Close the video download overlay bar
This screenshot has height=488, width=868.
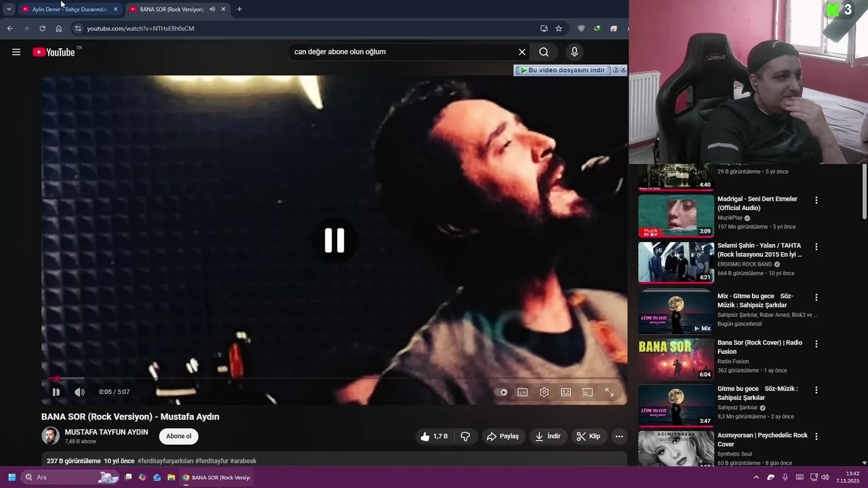coord(623,70)
